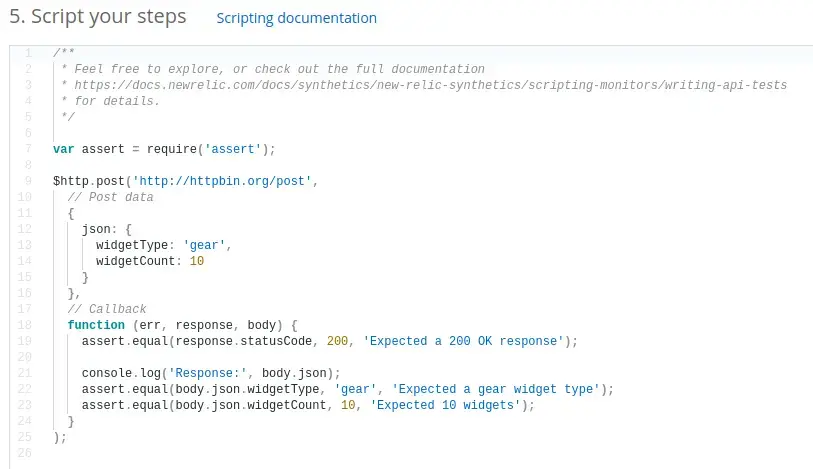Open the Scripting documentation link
813x469 pixels.
point(296,18)
